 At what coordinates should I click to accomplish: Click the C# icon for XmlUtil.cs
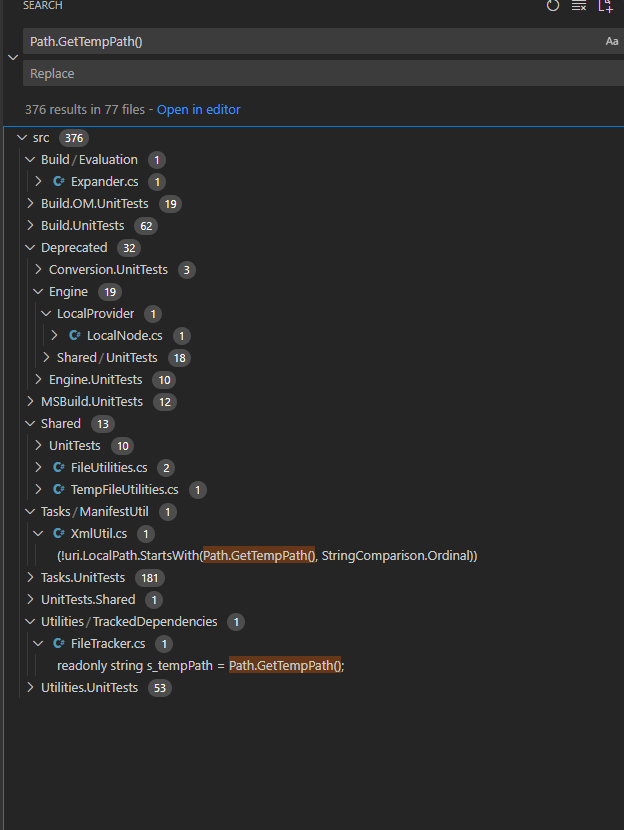pos(61,533)
